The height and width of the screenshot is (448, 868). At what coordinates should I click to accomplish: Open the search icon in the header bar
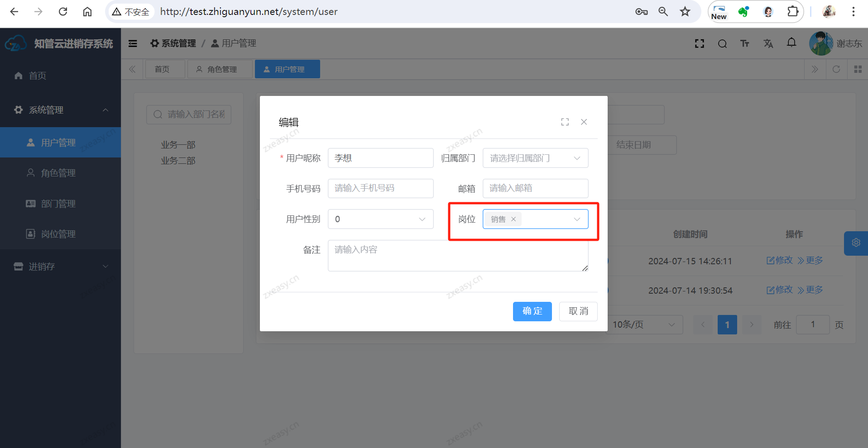click(722, 43)
